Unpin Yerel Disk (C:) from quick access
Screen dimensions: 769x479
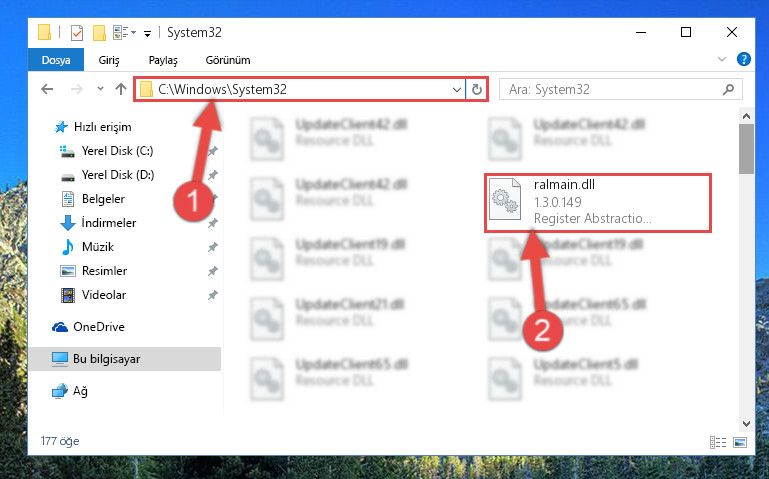pyautogui.click(x=212, y=151)
